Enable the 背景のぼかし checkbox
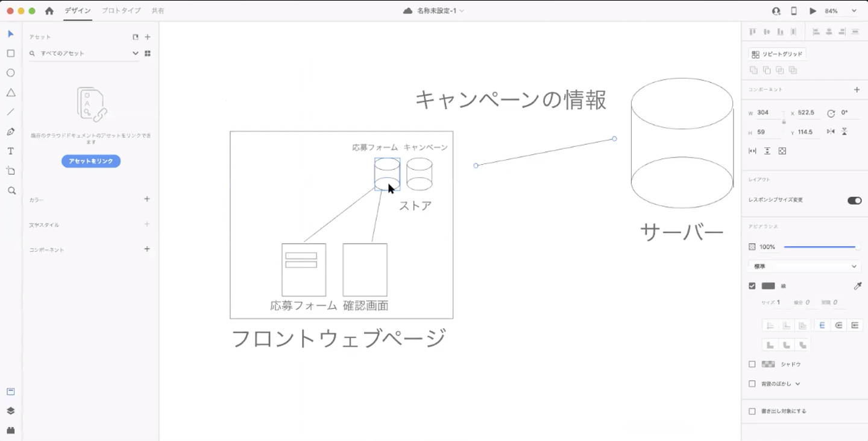This screenshot has height=441, width=868. pyautogui.click(x=752, y=384)
